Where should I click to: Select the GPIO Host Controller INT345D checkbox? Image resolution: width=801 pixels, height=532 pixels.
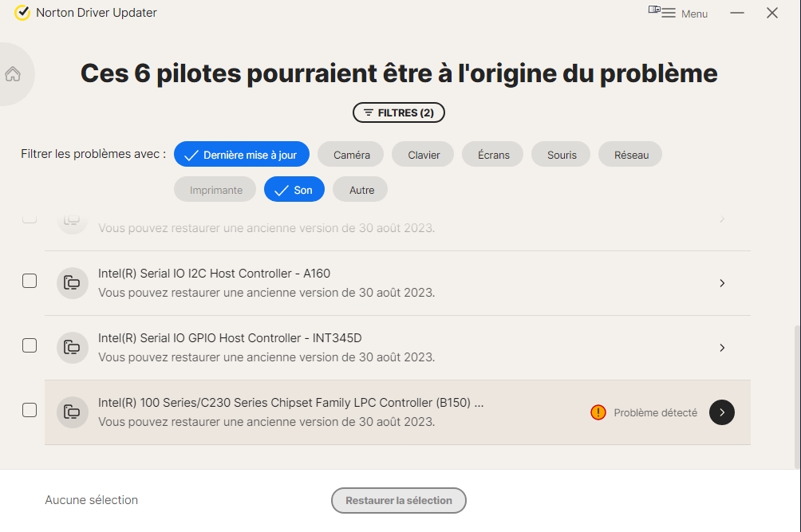pos(30,345)
